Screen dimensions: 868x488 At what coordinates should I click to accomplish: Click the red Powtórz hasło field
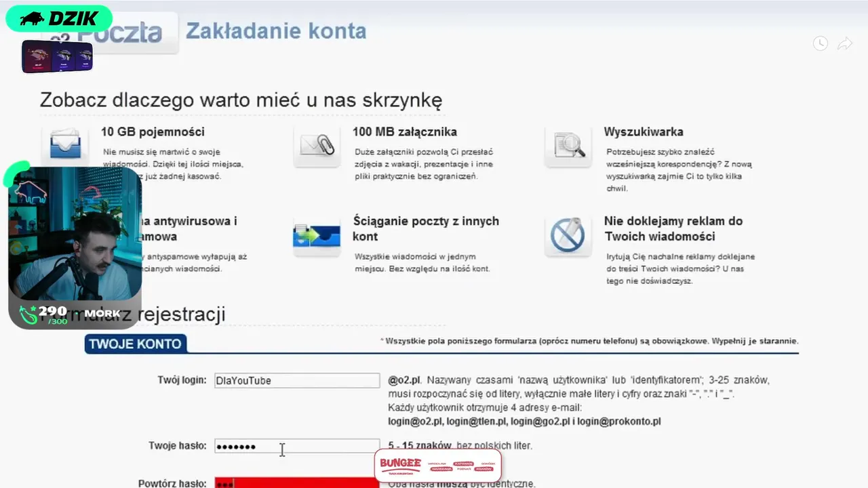point(297,483)
